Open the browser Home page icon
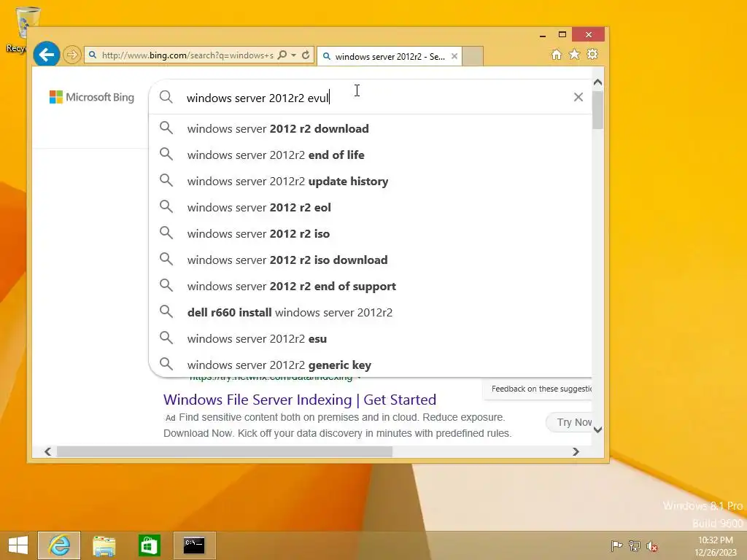Screen dimensions: 747x560 tap(557, 55)
